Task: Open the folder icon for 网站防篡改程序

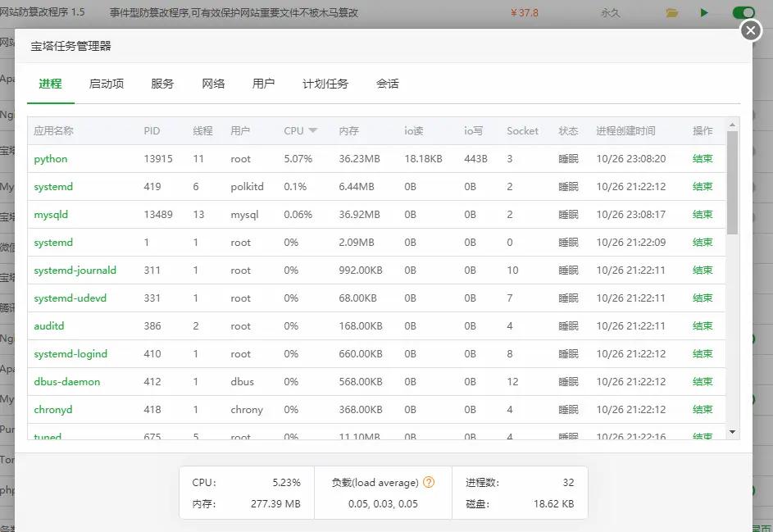Action: [672, 13]
